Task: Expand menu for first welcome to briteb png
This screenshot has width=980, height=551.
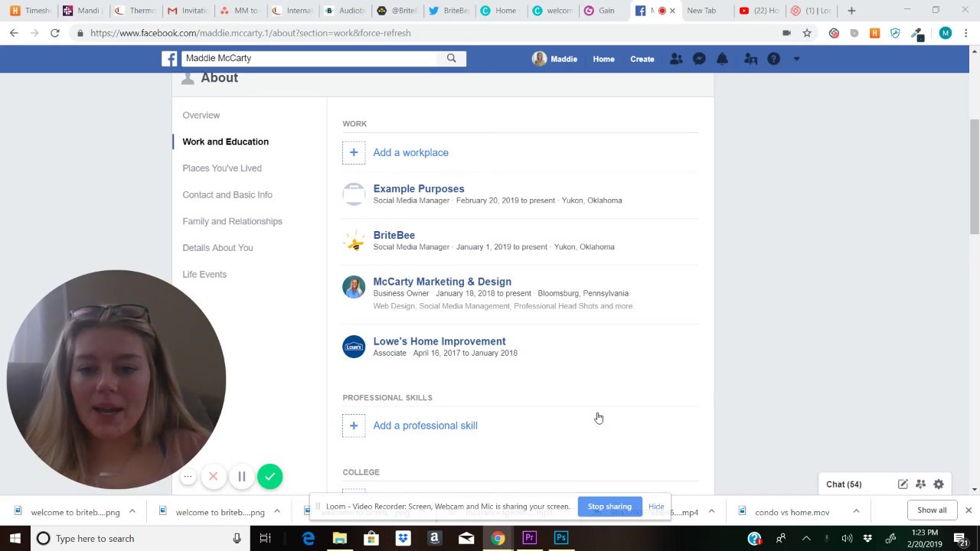Action: [x=132, y=511]
